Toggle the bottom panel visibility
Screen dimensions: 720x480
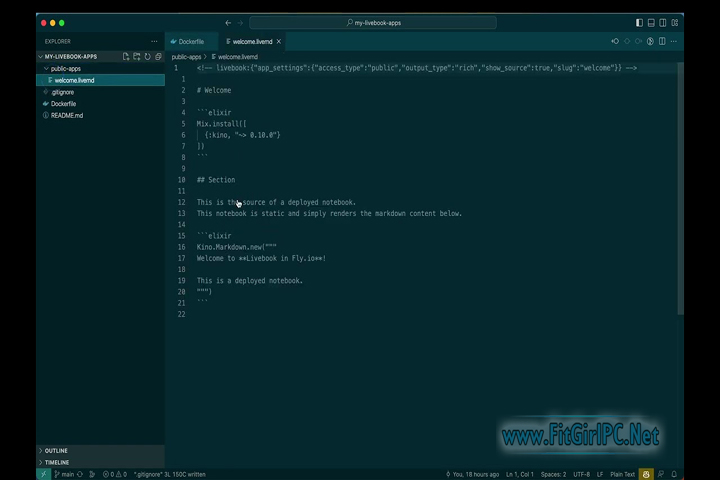tap(651, 23)
